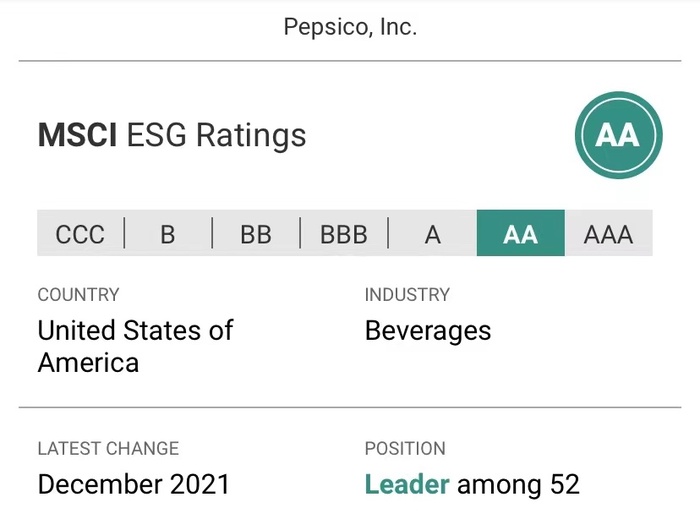Click the POSITION field label
700x519 pixels.
405,448
